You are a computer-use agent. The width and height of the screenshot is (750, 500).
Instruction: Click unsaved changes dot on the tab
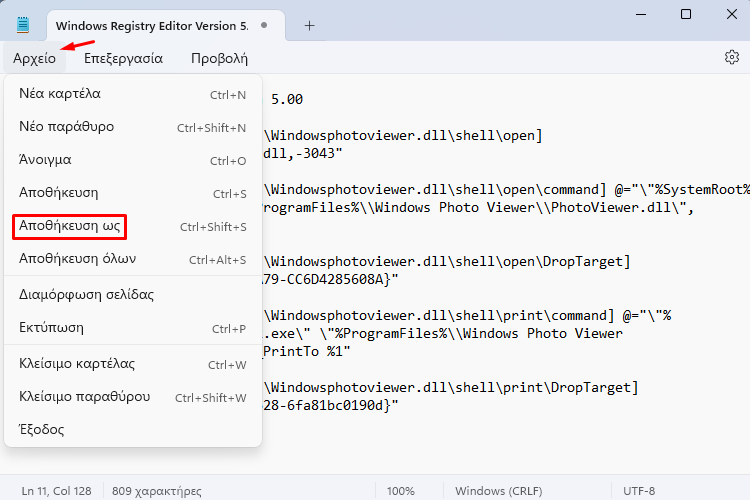click(264, 25)
